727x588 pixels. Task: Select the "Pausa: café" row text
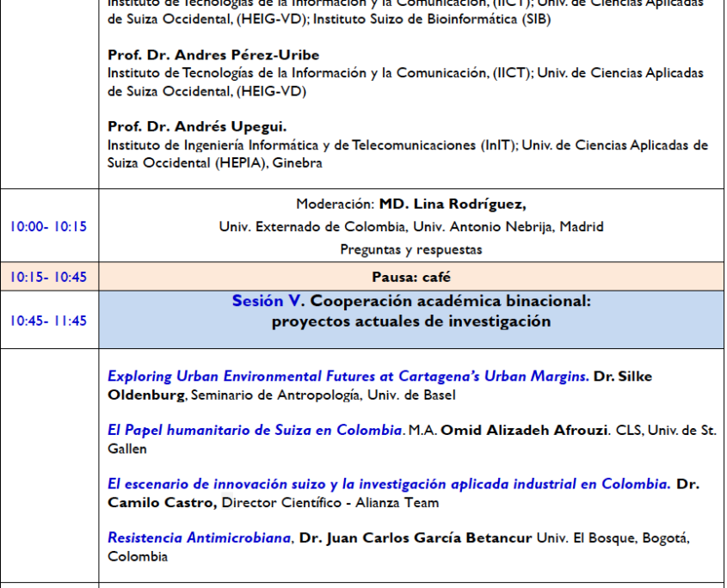tap(410, 277)
